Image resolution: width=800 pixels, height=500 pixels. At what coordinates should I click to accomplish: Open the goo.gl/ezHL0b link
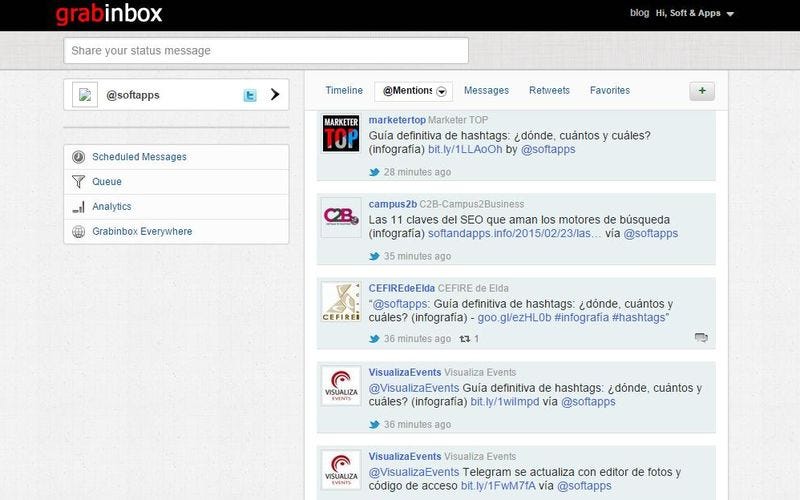click(514, 318)
